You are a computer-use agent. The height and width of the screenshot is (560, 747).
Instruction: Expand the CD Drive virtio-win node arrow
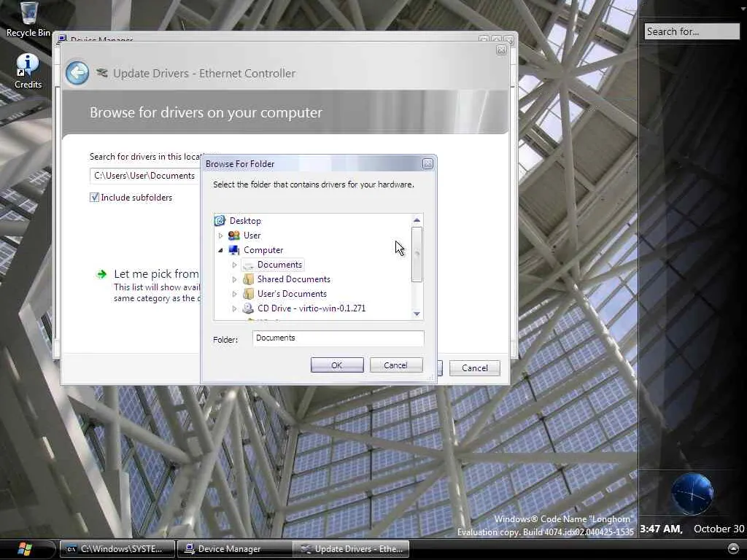pyautogui.click(x=234, y=308)
